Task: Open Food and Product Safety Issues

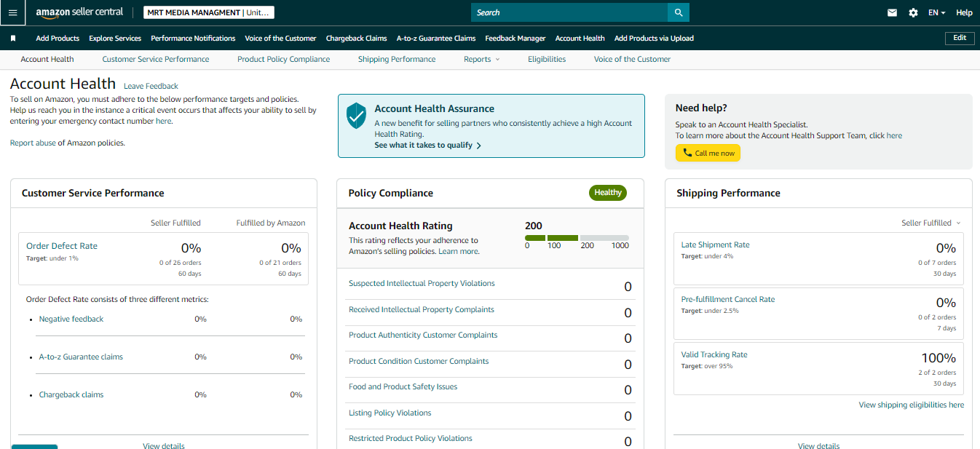Action: 403,386
